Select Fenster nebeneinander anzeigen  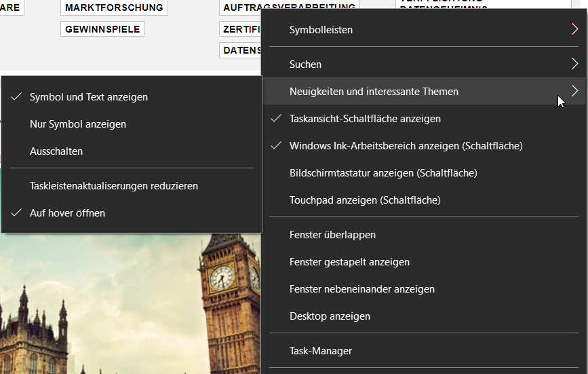point(361,289)
